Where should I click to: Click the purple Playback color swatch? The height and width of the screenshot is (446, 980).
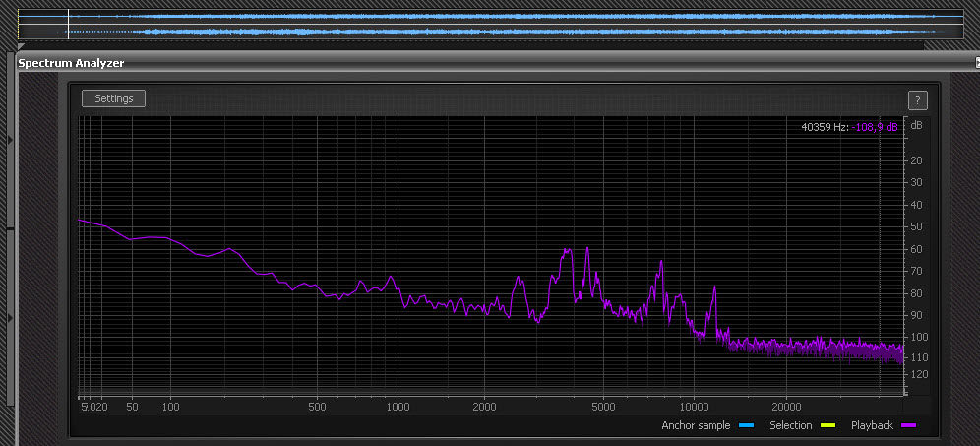click(x=909, y=426)
